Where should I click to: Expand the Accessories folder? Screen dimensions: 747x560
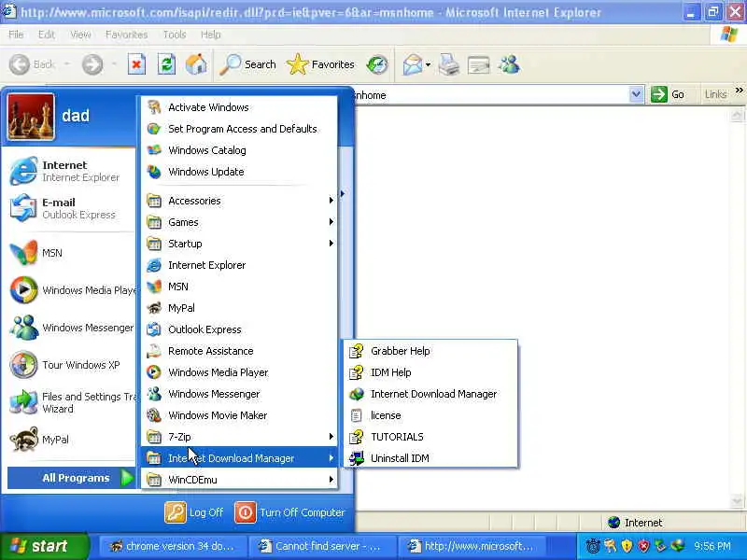pos(239,201)
